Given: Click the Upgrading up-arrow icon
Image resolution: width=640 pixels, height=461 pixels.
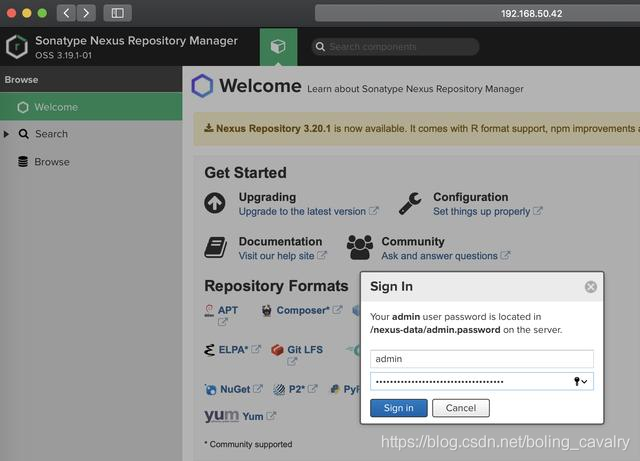Looking at the screenshot, I should coord(215,203).
